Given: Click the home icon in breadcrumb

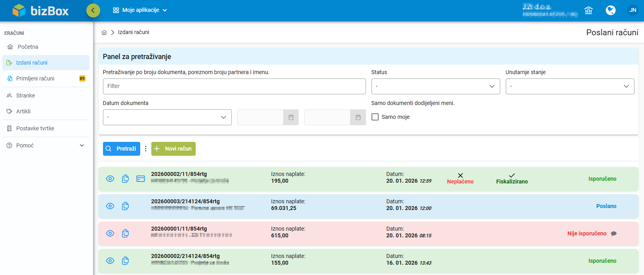Looking at the screenshot, I should (x=104, y=32).
